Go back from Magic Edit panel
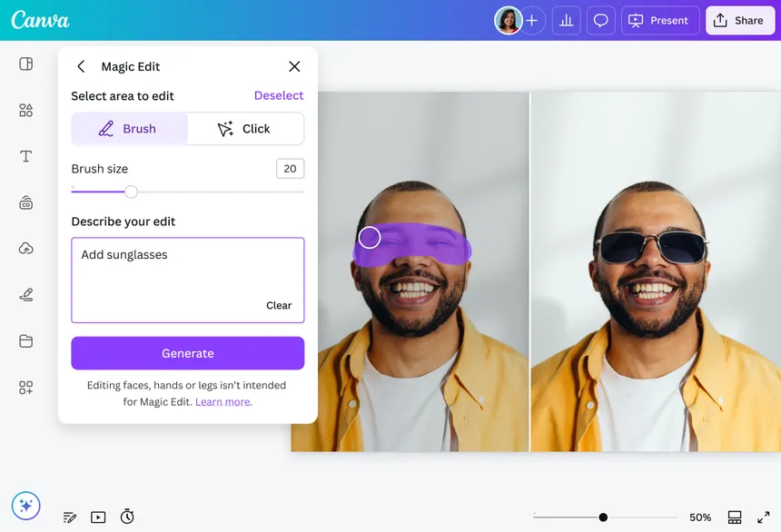781x532 pixels. [x=81, y=66]
